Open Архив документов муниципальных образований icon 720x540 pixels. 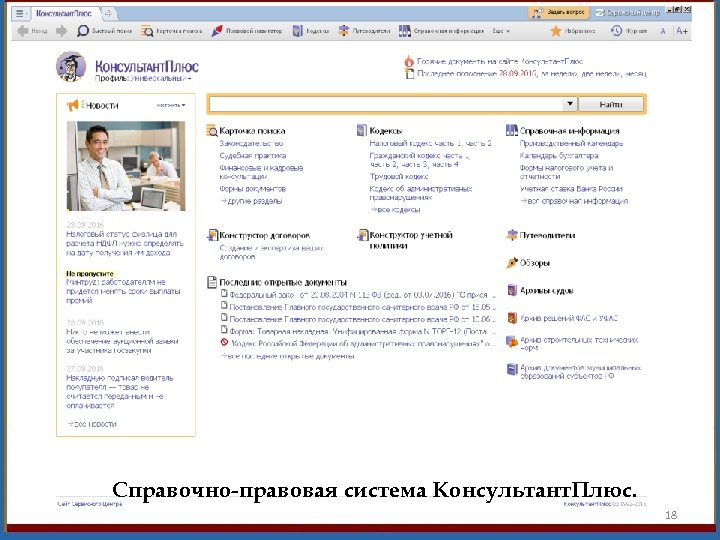coord(512,369)
